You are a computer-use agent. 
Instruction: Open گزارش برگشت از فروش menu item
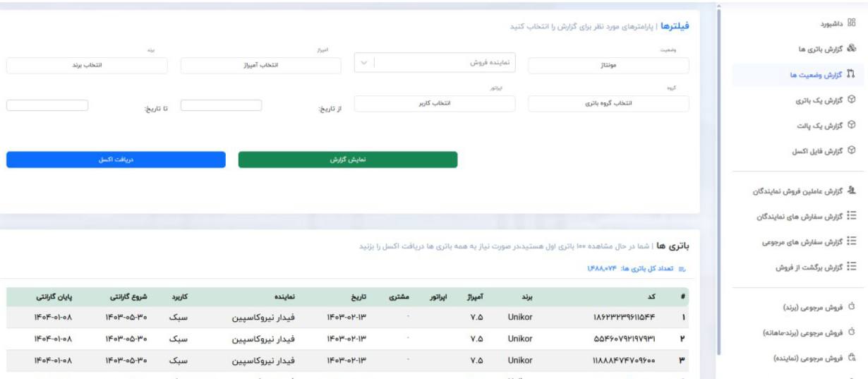pyautogui.click(x=816, y=267)
